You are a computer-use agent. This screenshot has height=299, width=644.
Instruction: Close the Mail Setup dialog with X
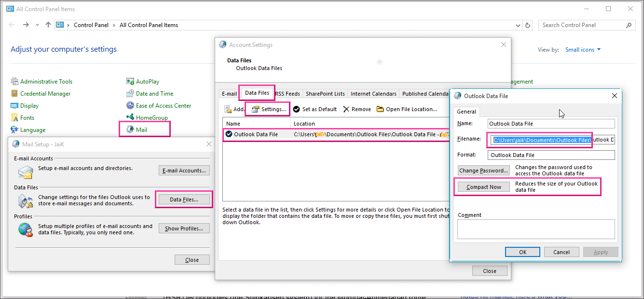click(x=209, y=144)
